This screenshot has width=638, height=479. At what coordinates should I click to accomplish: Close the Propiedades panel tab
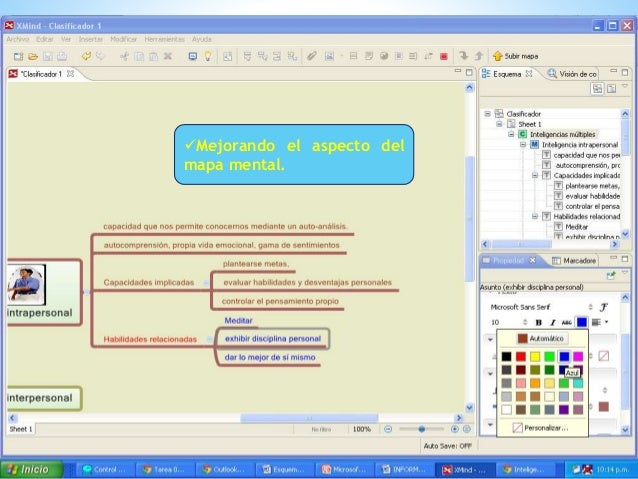533,260
